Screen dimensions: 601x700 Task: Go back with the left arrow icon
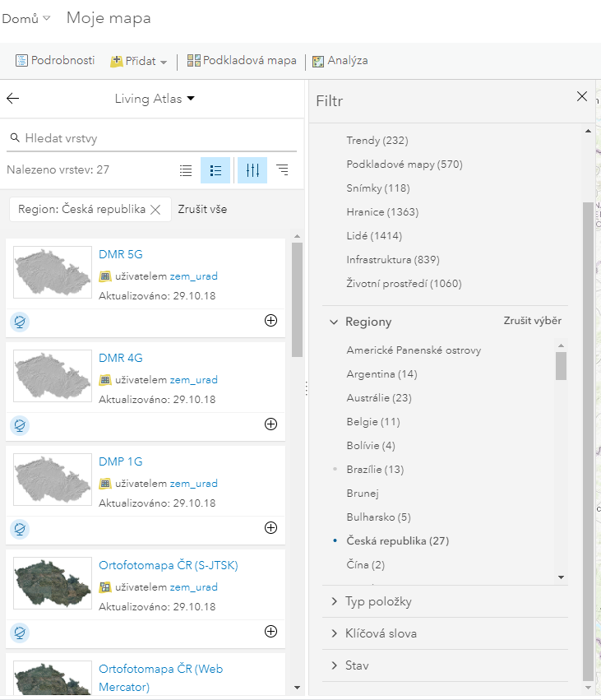click(x=13, y=98)
